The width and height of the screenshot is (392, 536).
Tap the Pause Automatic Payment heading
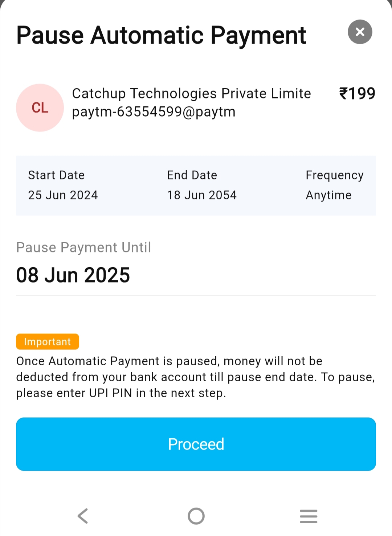161,36
